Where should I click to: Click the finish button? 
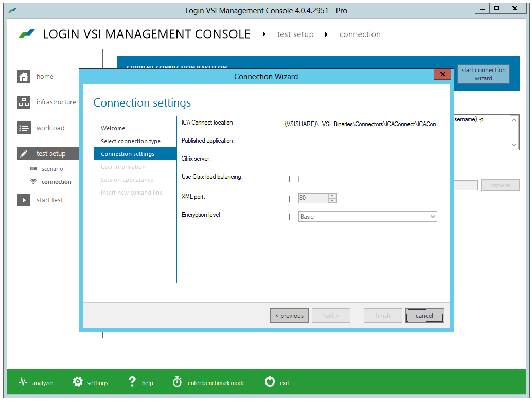[x=383, y=316]
